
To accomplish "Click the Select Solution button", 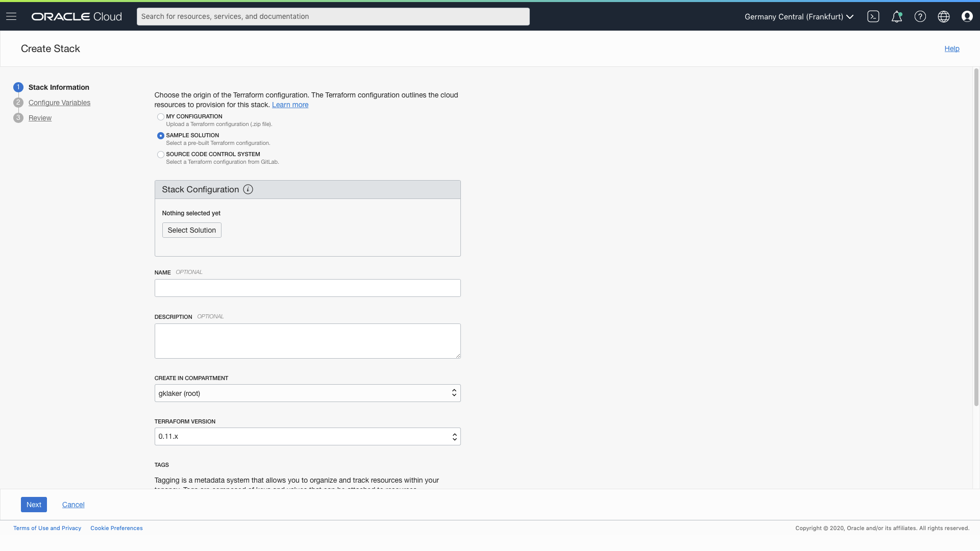I will tap(191, 230).
